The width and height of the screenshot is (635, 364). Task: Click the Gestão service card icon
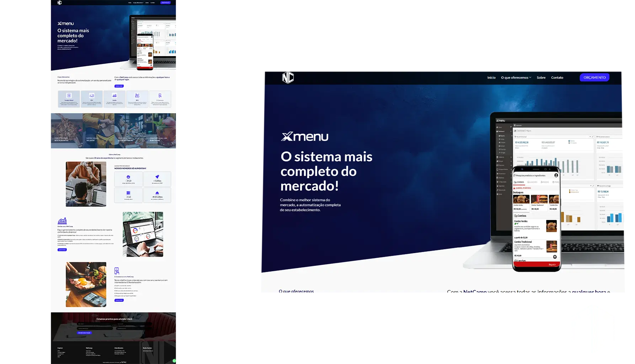[114, 96]
